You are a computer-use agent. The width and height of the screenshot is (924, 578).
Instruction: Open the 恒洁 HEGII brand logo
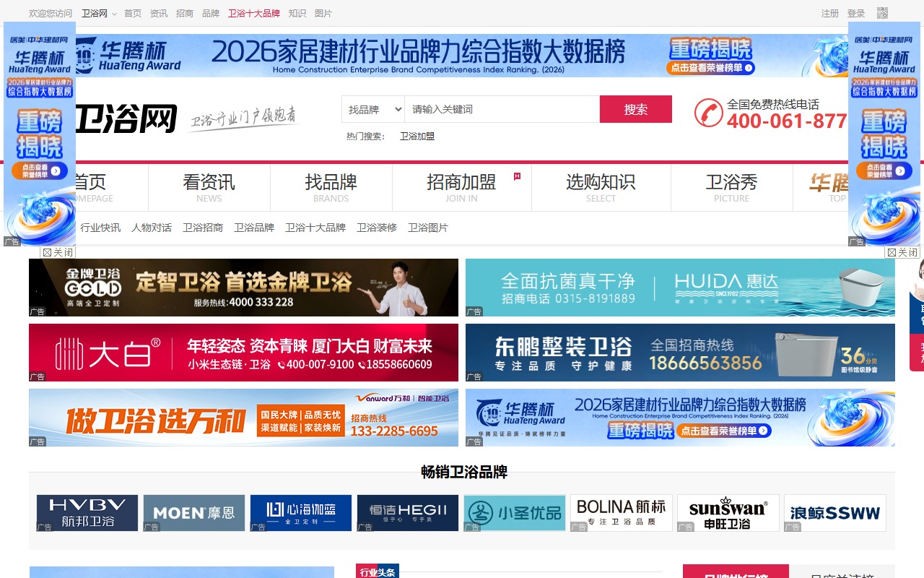tap(408, 513)
